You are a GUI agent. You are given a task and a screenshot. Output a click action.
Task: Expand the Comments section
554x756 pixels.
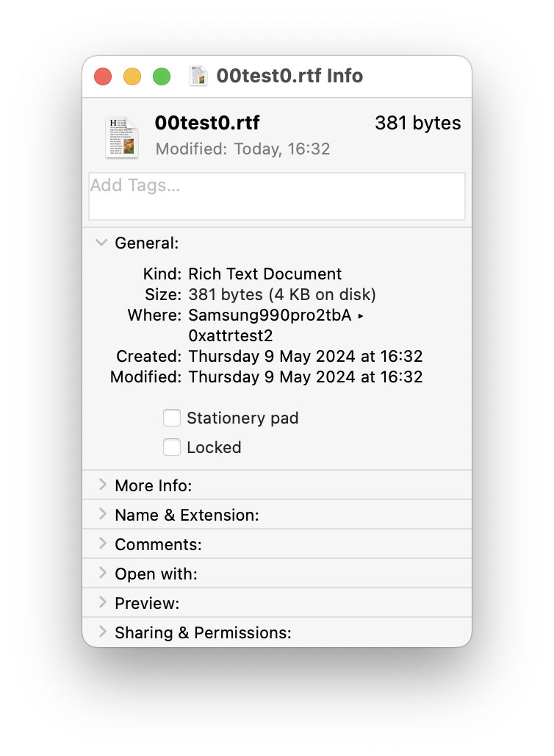[102, 544]
